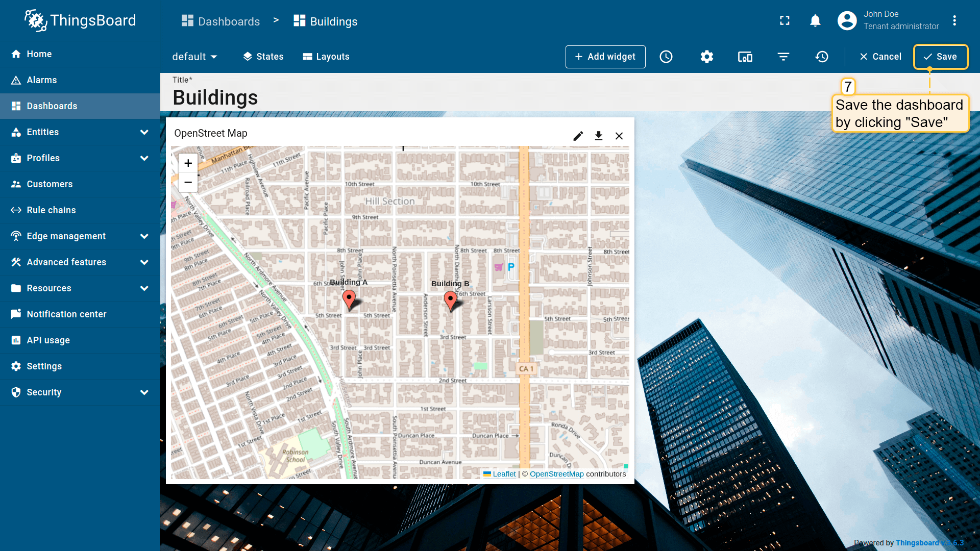Open entity aliases icon in toolbar
Image resolution: width=980 pixels, height=551 pixels.
pyautogui.click(x=745, y=57)
